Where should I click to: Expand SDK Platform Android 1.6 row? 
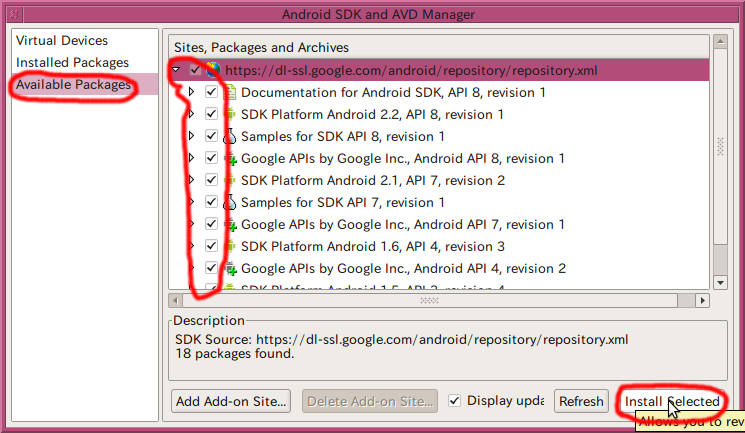(191, 246)
